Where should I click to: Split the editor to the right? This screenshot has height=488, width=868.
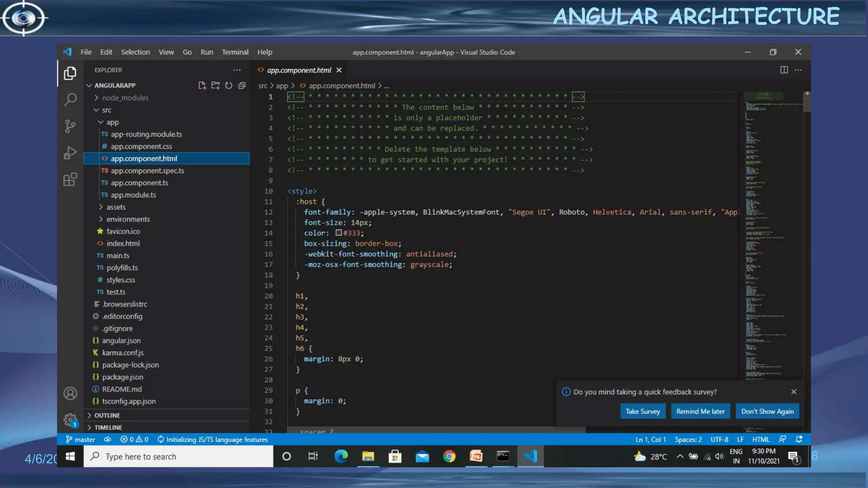784,70
